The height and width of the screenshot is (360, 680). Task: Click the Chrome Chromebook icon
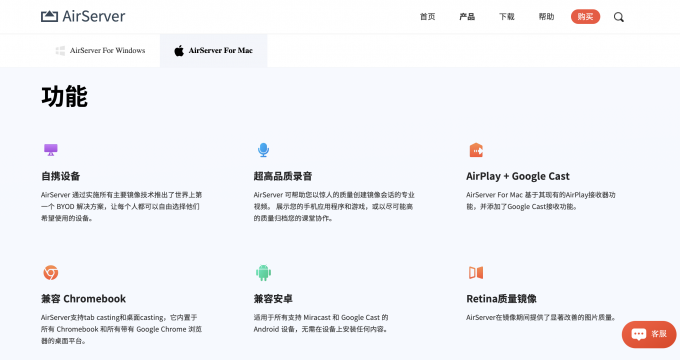(x=51, y=272)
